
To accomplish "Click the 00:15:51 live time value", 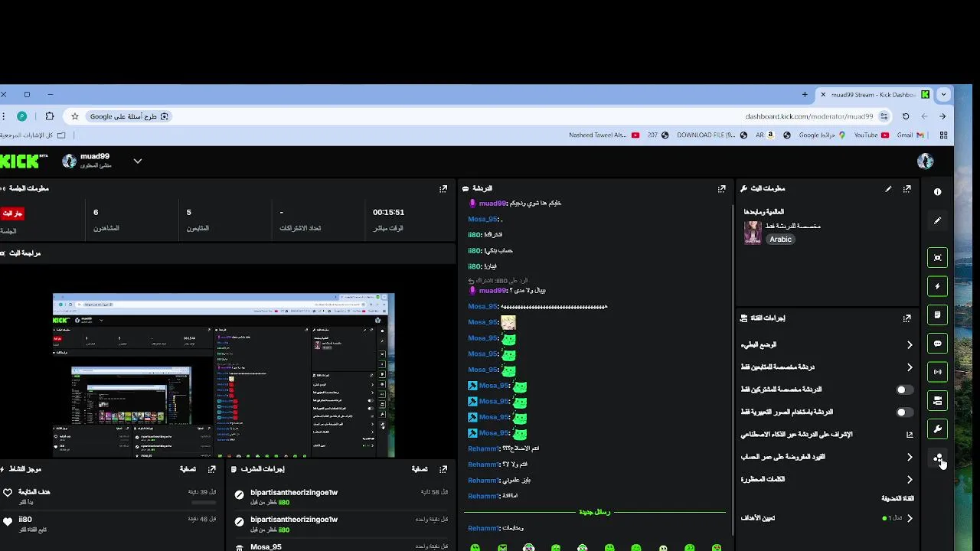I will coord(388,212).
